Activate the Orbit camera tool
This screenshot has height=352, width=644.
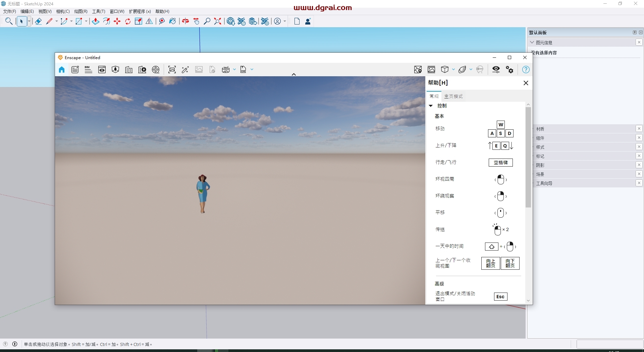pos(185,21)
